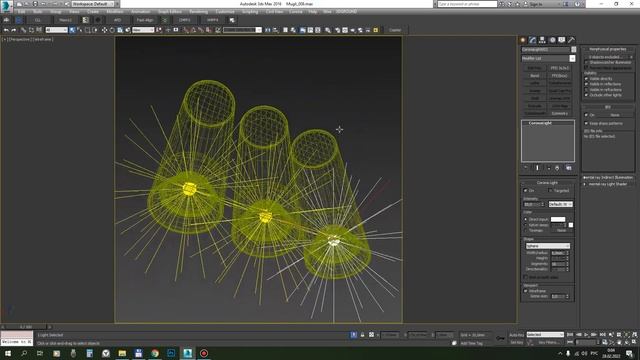This screenshot has width=640, height=360.
Task: Activate the Select and Rotate tool
Action: pyautogui.click(x=112, y=30)
